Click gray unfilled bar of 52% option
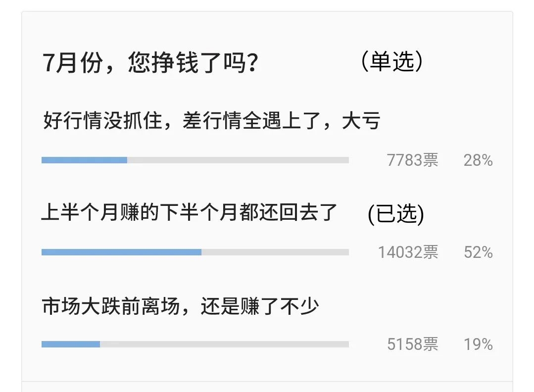The image size is (534, 392). (x=275, y=252)
